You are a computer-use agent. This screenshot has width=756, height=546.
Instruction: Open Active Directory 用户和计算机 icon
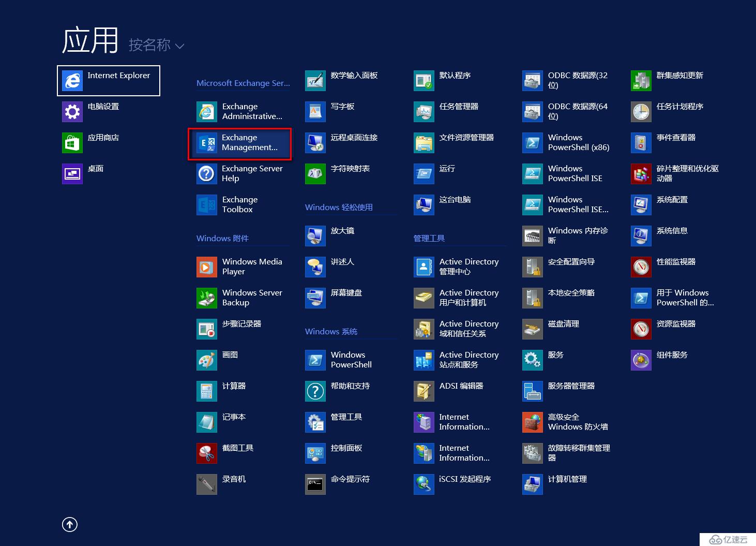tap(424, 298)
